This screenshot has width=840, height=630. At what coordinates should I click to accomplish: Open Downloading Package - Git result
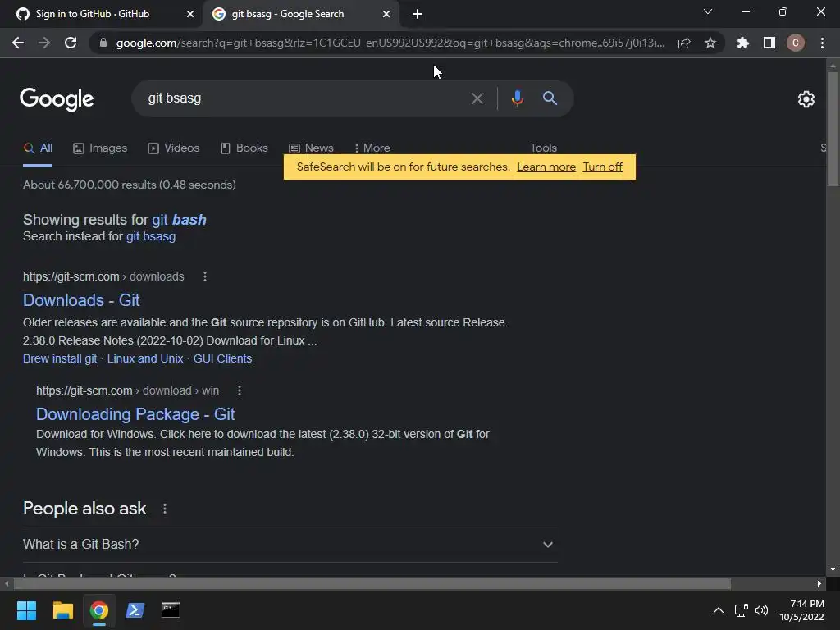pyautogui.click(x=135, y=414)
